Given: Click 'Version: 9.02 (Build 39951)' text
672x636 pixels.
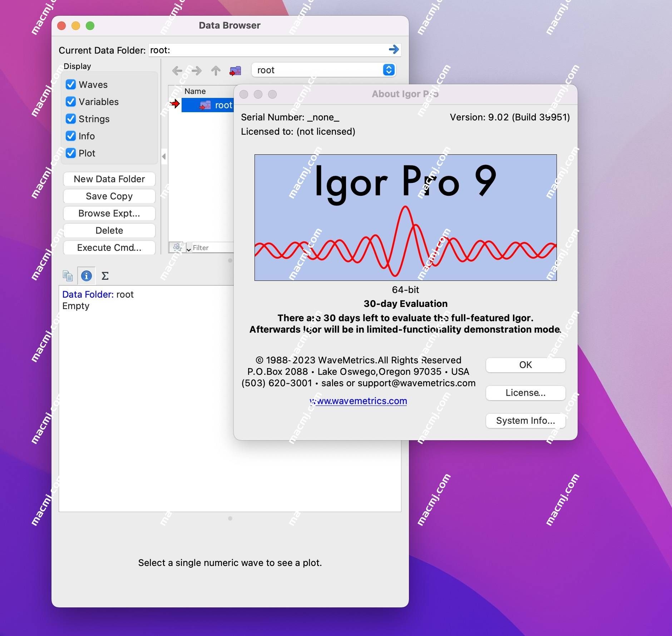Looking at the screenshot, I should (x=510, y=117).
